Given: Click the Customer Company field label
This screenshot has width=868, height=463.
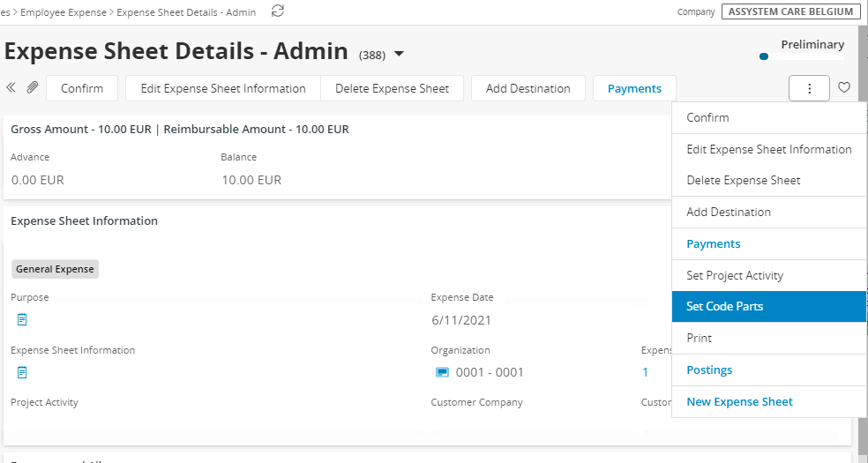Looking at the screenshot, I should (476, 402).
